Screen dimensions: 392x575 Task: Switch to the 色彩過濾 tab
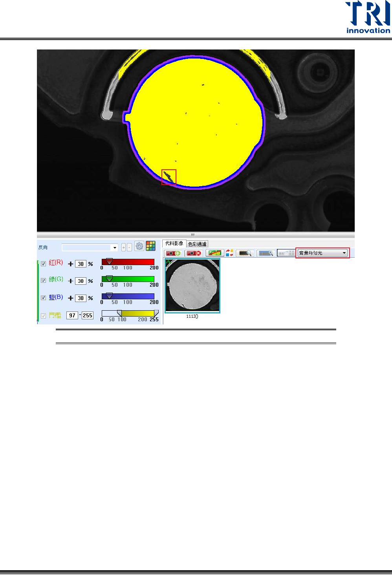coord(197,244)
